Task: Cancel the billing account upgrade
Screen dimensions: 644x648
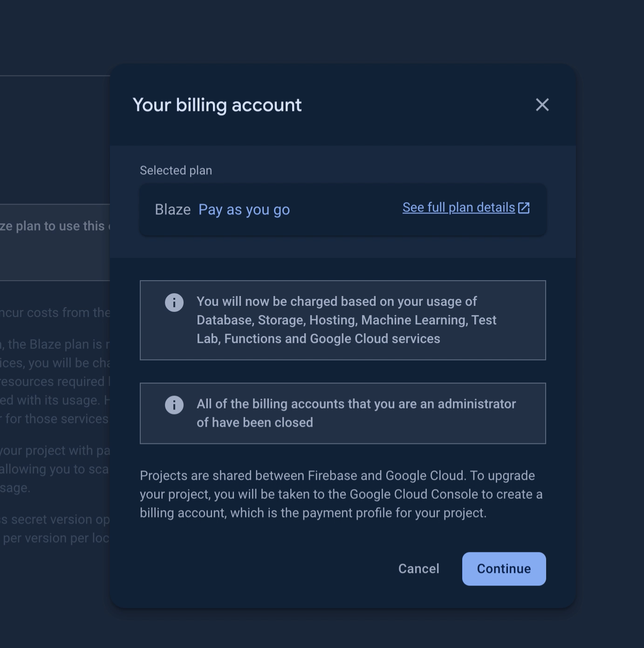Action: point(418,569)
